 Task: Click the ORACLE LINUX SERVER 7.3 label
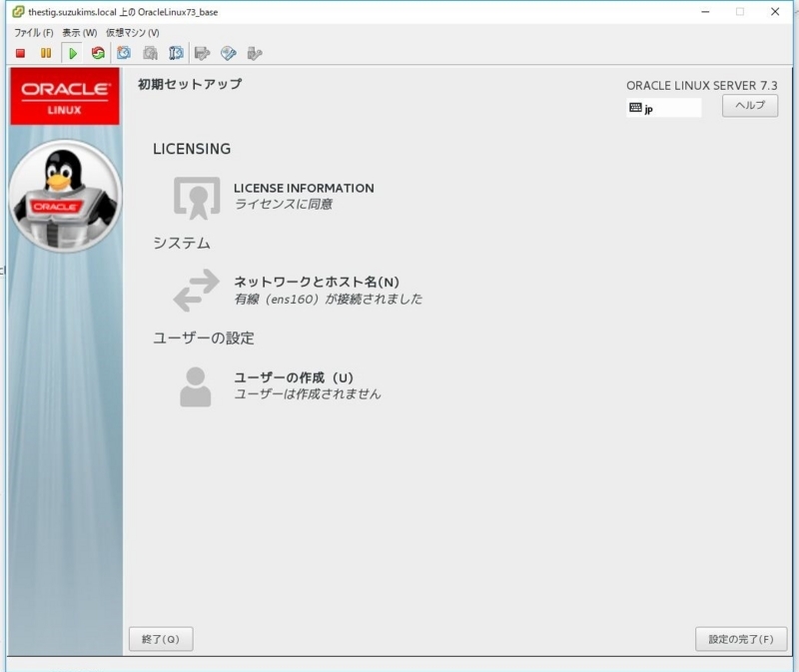(x=702, y=86)
